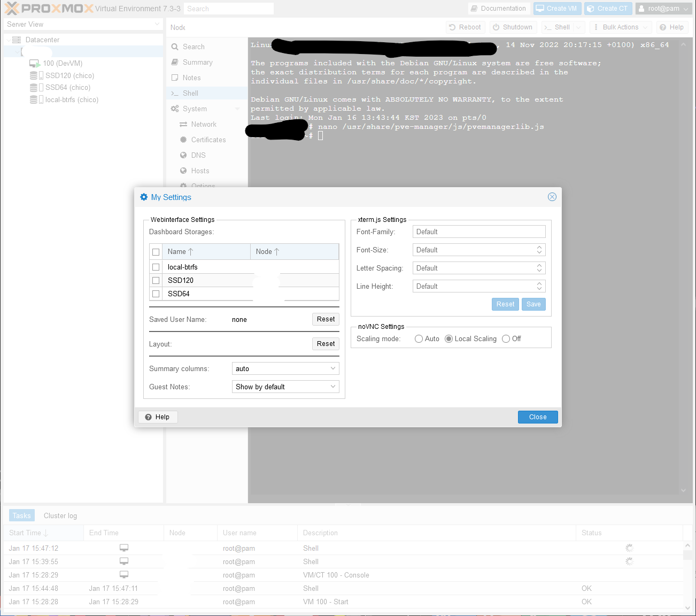This screenshot has height=616, width=696.
Task: Toggle the select-all checkbox in Dashboard Storages header
Action: tap(156, 252)
